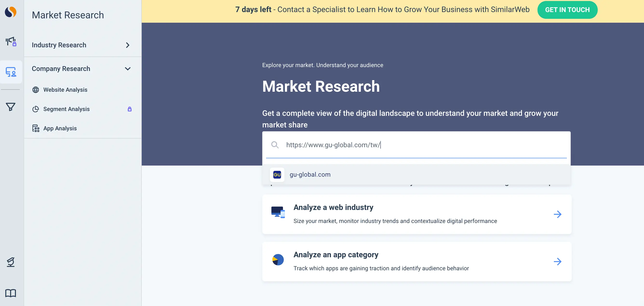
Task: Expand the Industry Research chevron
Action: [128, 45]
